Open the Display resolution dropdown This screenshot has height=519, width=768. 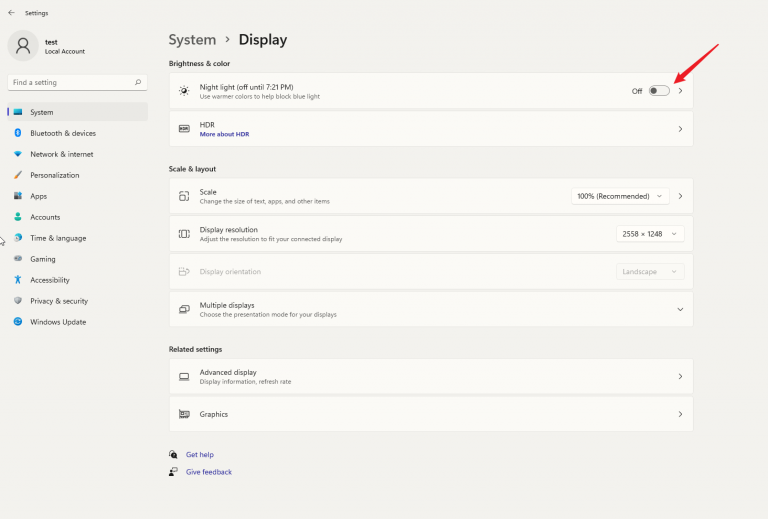[x=650, y=234]
